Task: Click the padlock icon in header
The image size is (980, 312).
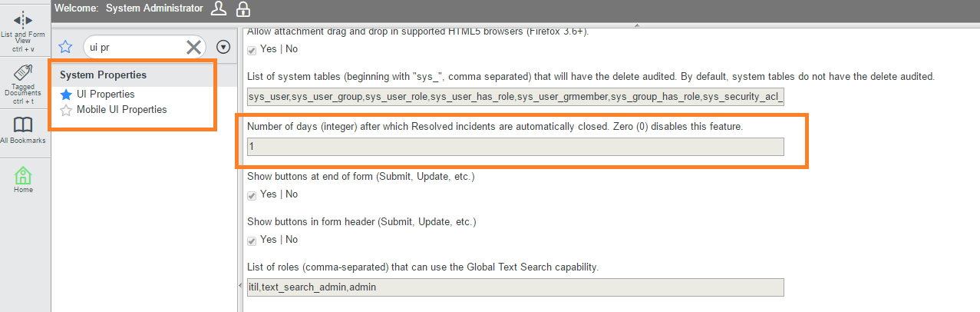Action: 243,9
